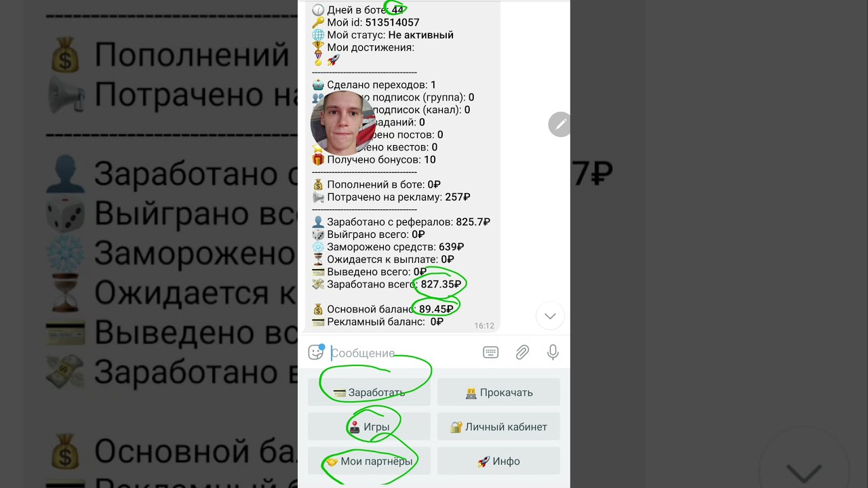Open Личный кабинет from bot keyboard

point(498,427)
